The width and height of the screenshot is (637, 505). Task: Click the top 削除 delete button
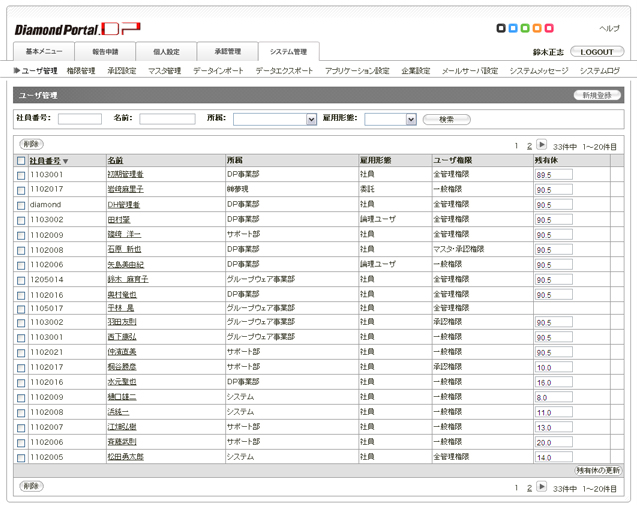click(31, 144)
